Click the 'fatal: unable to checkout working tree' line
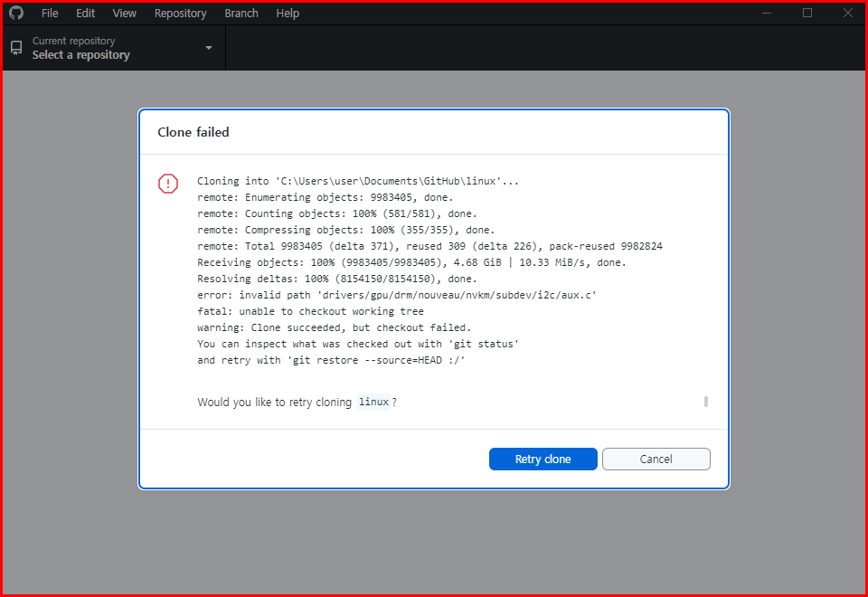 click(x=310, y=311)
